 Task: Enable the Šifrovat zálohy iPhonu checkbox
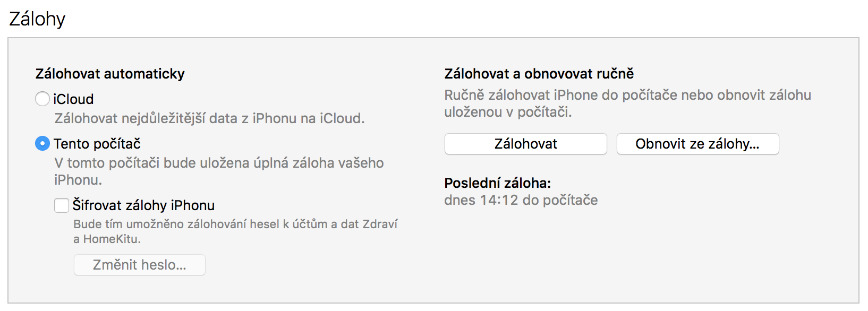(x=62, y=205)
